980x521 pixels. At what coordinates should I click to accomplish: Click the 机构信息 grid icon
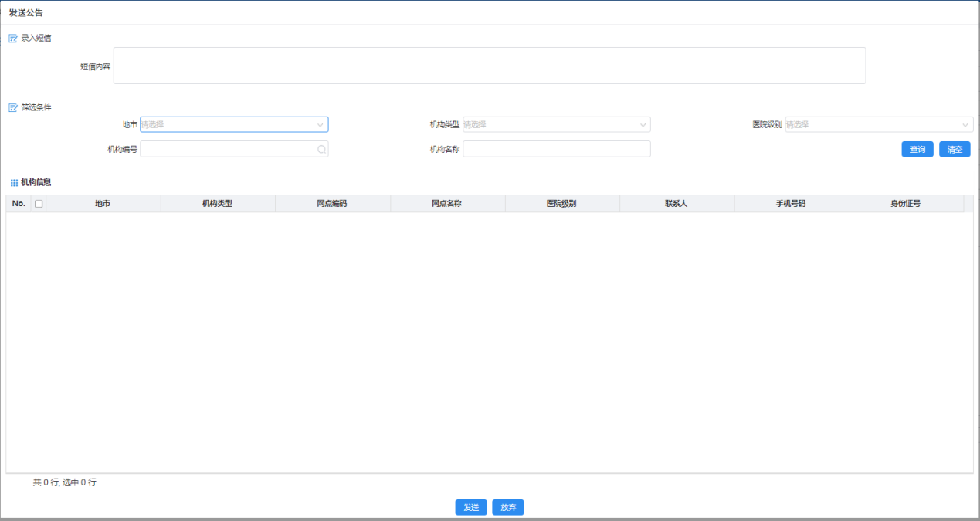point(13,183)
